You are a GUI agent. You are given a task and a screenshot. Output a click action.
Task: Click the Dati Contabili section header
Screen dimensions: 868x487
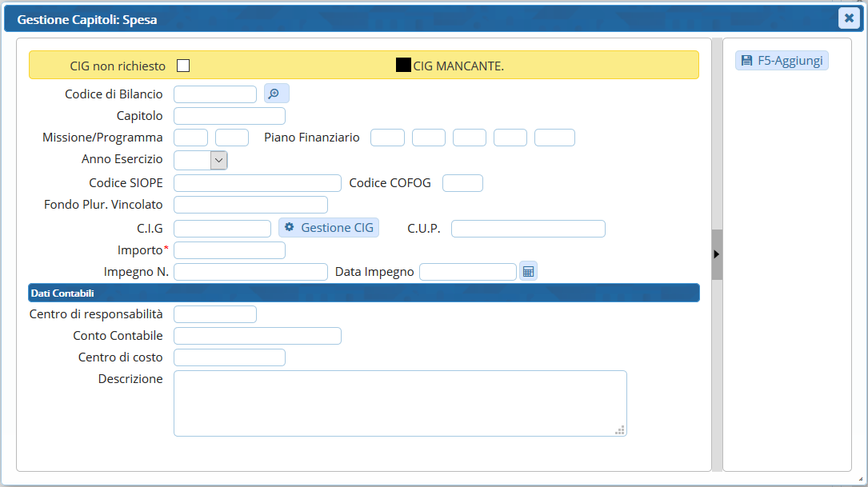[364, 293]
